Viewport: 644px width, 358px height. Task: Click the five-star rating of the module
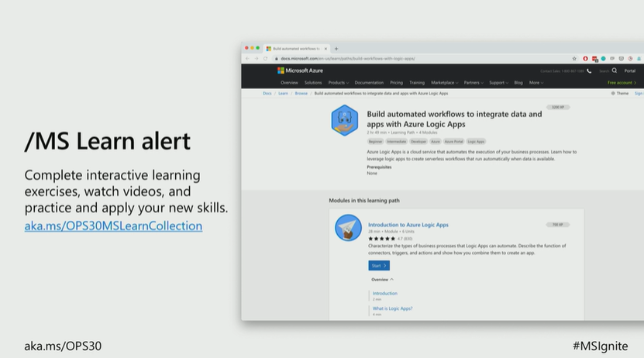381,239
